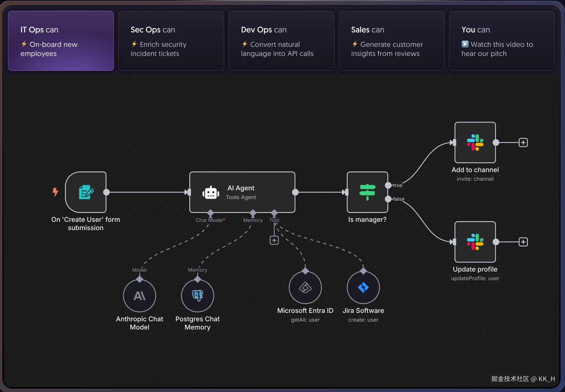Select the 'IT Ops' on-board new employees card
The height and width of the screenshot is (392, 565).
tap(60, 41)
